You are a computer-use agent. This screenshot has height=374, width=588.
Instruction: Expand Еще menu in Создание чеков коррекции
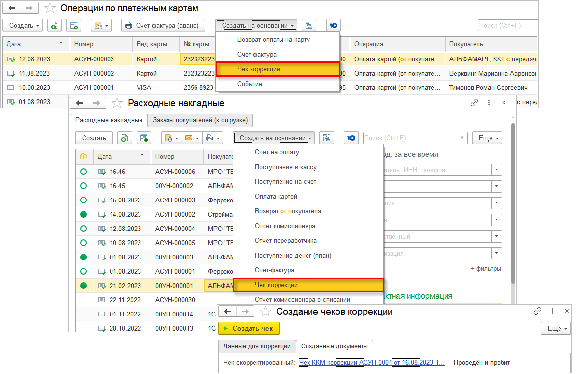pos(556,329)
